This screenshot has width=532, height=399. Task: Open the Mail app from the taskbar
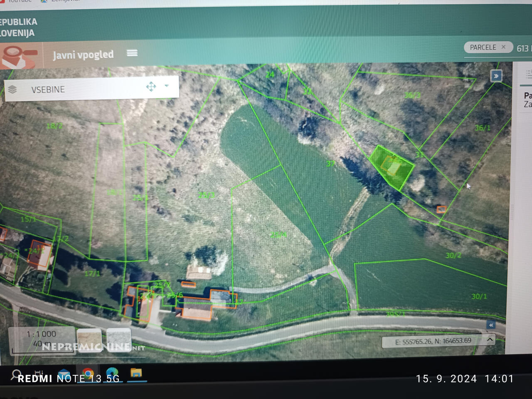tap(64, 374)
